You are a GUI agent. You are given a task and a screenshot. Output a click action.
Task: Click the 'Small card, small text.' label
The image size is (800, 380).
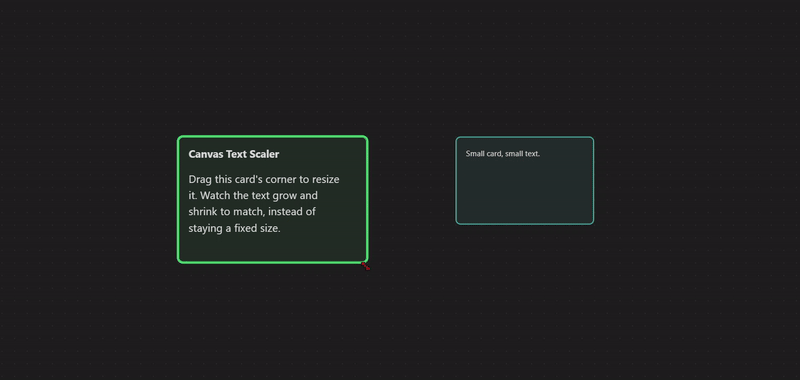503,154
